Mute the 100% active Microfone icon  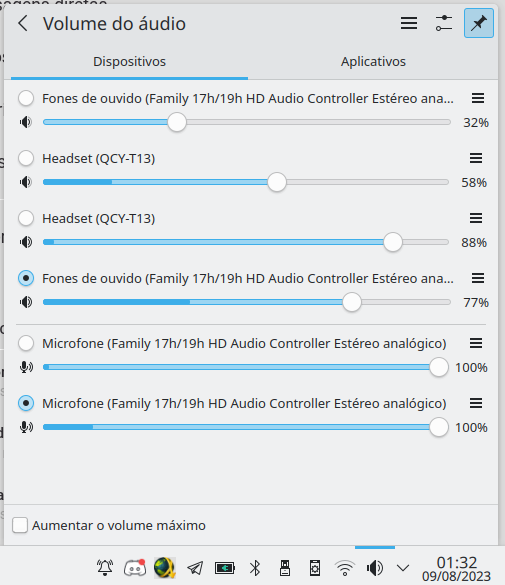[x=26, y=427]
